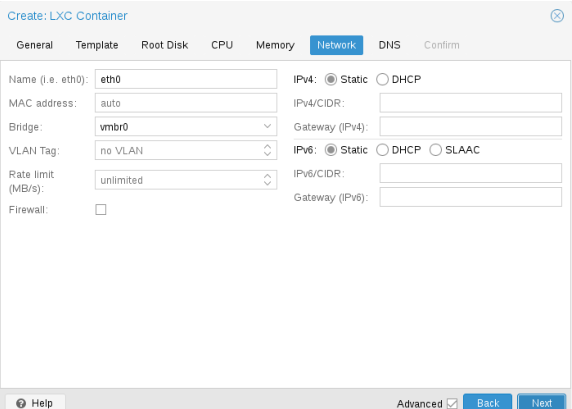Select IPv6 SLAAC radio button
572x409 pixels.
pos(436,150)
